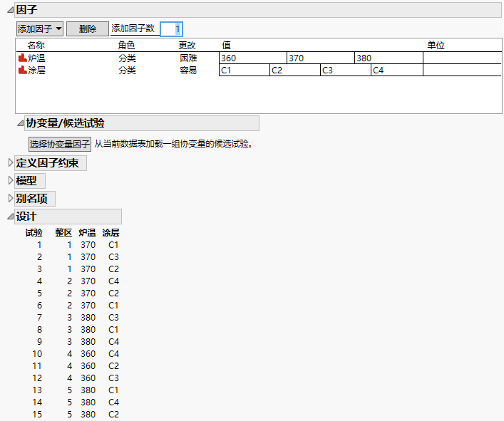504x421 pixels.
Task: Click 分类 role of 涂层 row
Action: pyautogui.click(x=128, y=70)
